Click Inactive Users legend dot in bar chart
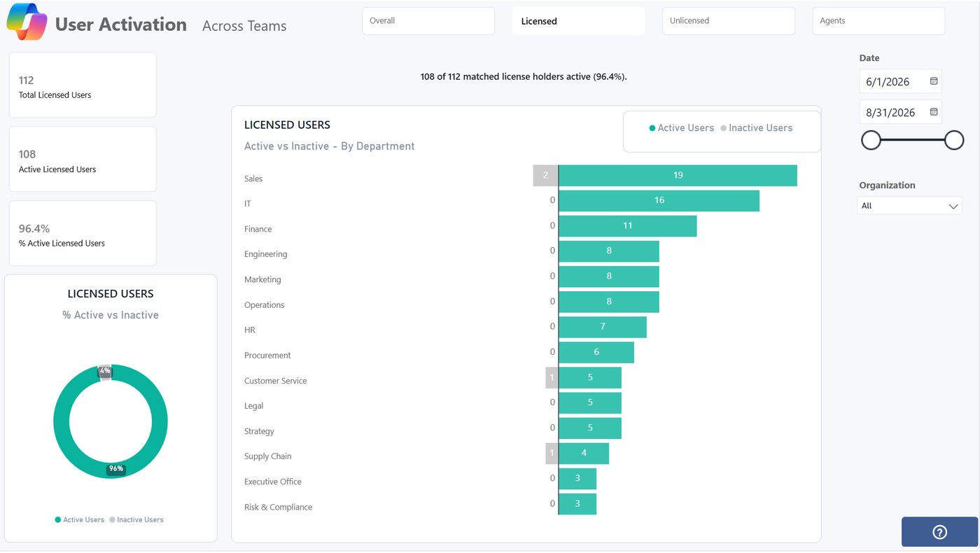The height and width of the screenshot is (553, 980). [724, 128]
